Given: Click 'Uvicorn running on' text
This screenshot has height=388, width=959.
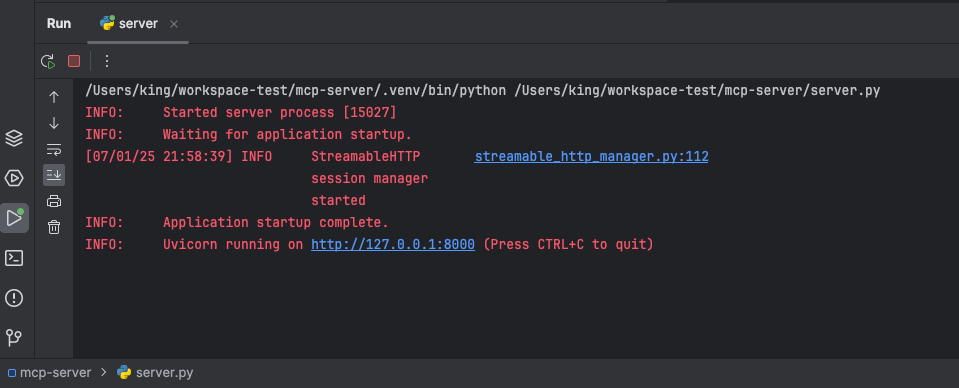Looking at the screenshot, I should [x=233, y=244].
